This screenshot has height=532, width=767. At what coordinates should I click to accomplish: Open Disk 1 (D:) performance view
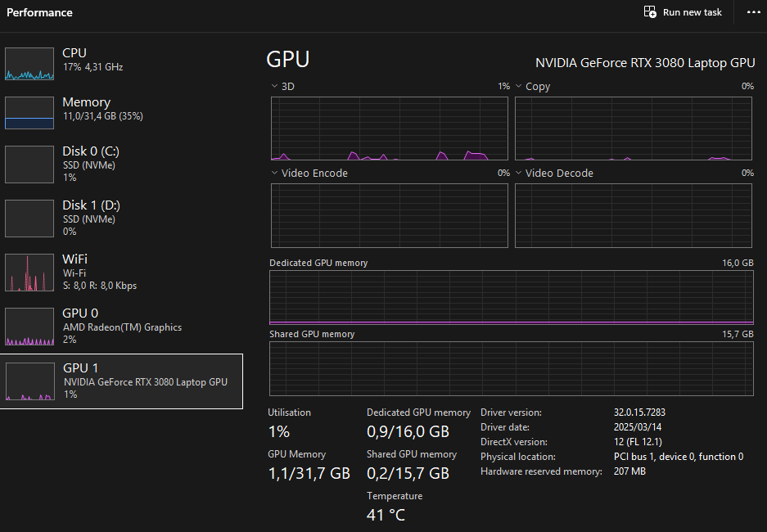tap(90, 218)
